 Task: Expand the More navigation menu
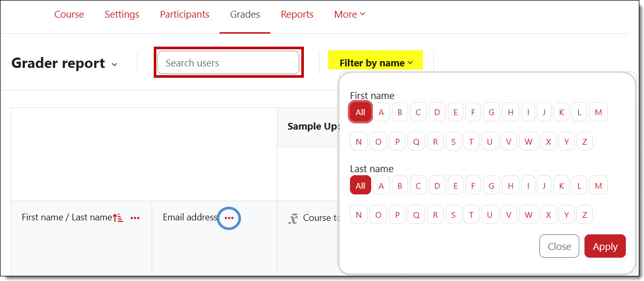click(349, 15)
